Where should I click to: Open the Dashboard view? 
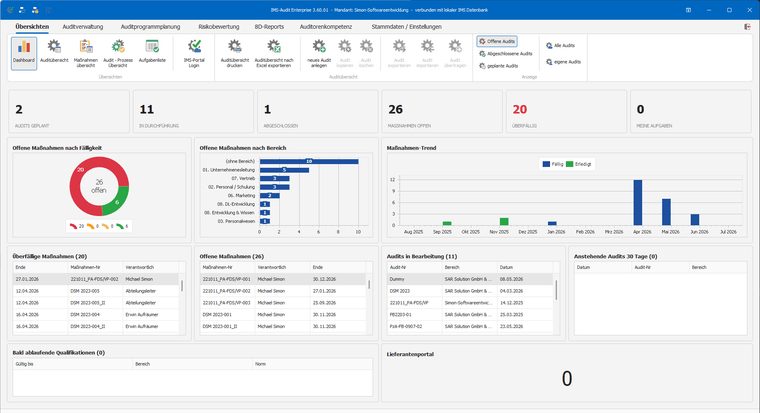point(24,53)
